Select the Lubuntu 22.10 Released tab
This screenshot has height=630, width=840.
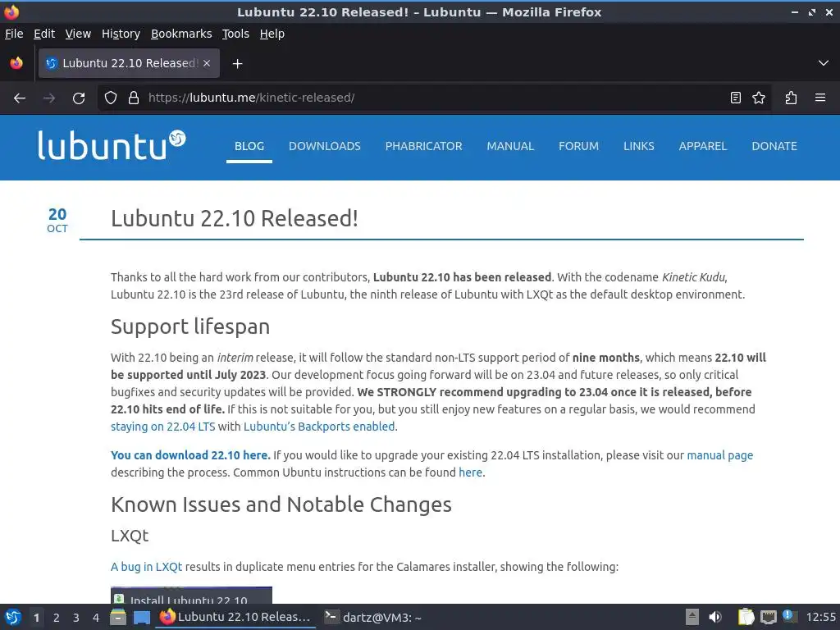pos(129,63)
